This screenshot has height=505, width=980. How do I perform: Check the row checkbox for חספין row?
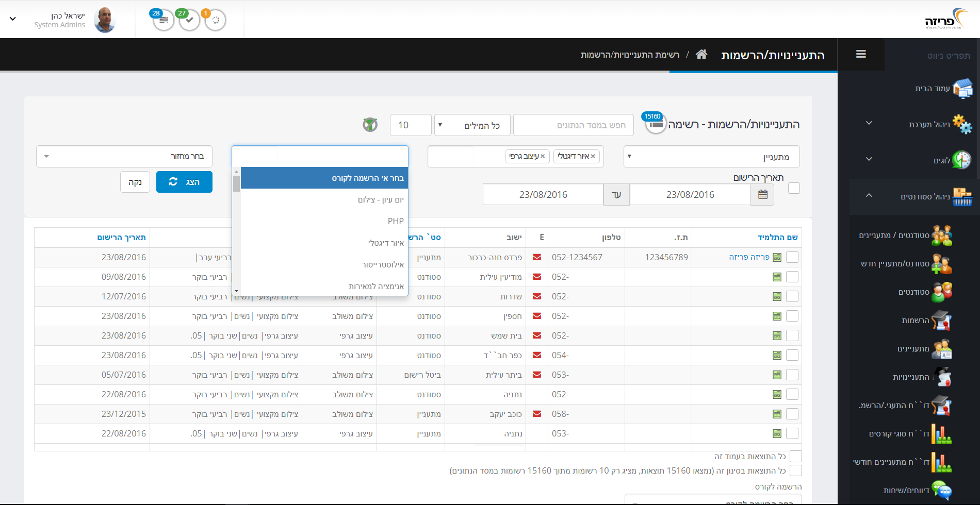coord(792,316)
